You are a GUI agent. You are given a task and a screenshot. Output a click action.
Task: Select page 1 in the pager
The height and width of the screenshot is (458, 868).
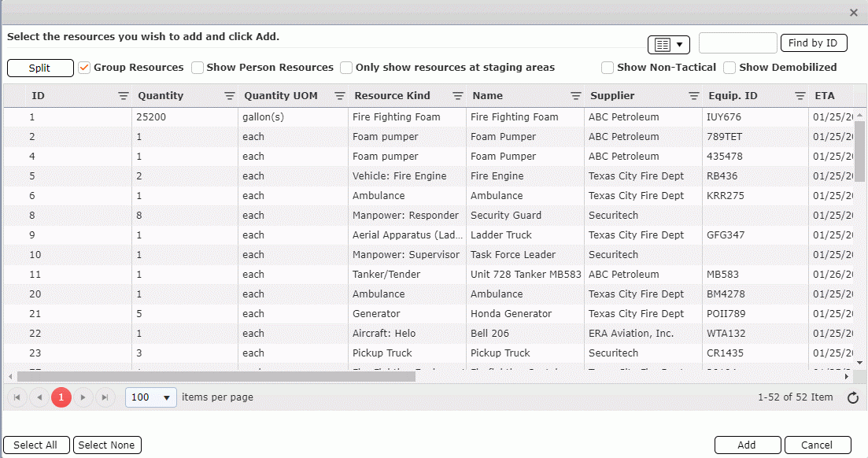(x=61, y=397)
